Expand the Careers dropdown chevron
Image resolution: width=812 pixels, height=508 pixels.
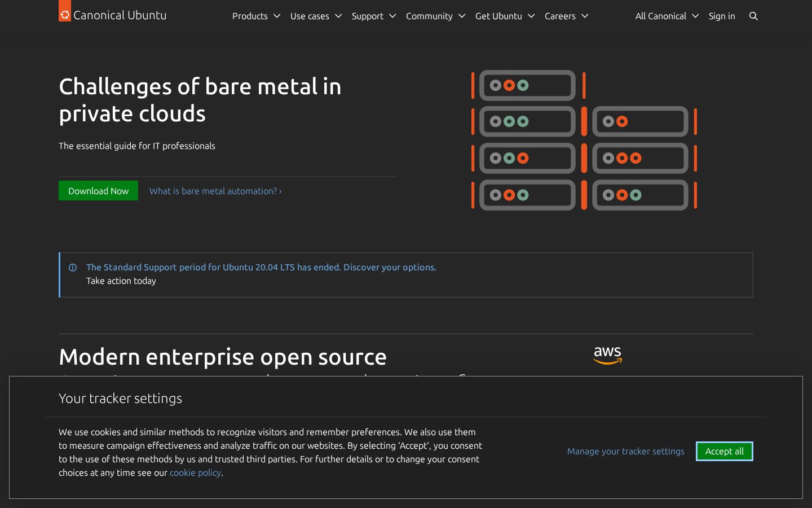pyautogui.click(x=585, y=16)
